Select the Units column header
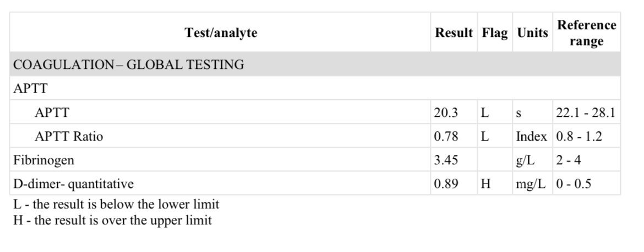The height and width of the screenshot is (252, 644). [x=532, y=33]
